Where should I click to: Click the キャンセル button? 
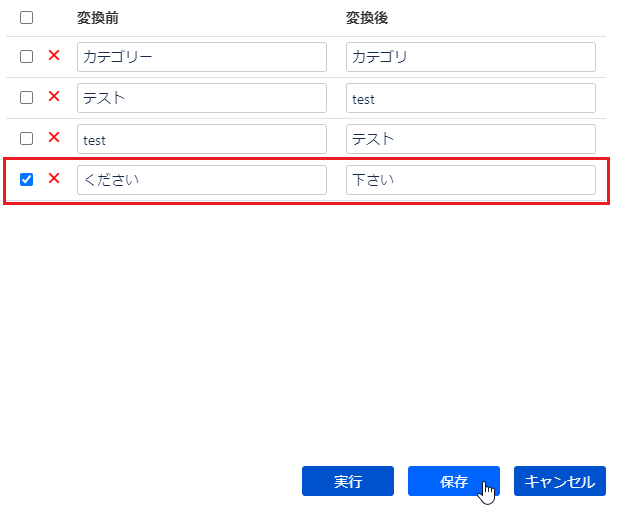(559, 481)
